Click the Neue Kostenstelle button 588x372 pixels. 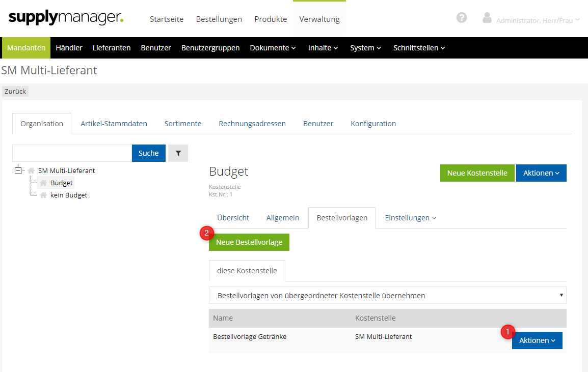click(477, 173)
